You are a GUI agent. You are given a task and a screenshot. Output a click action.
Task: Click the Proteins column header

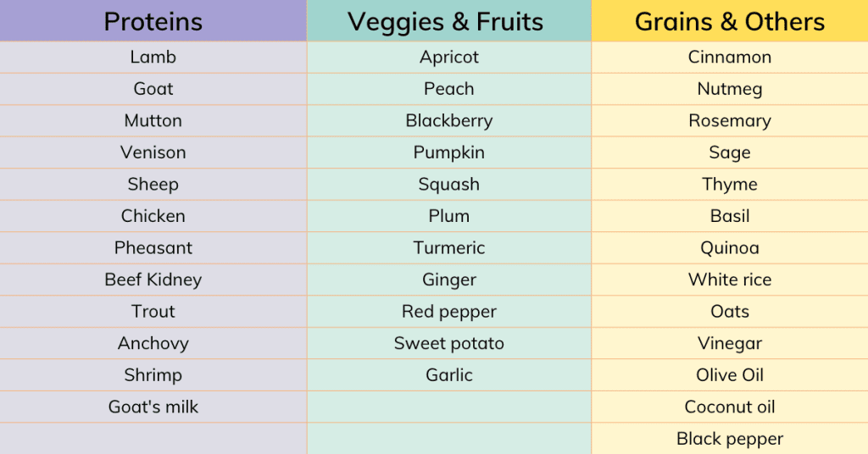153,21
